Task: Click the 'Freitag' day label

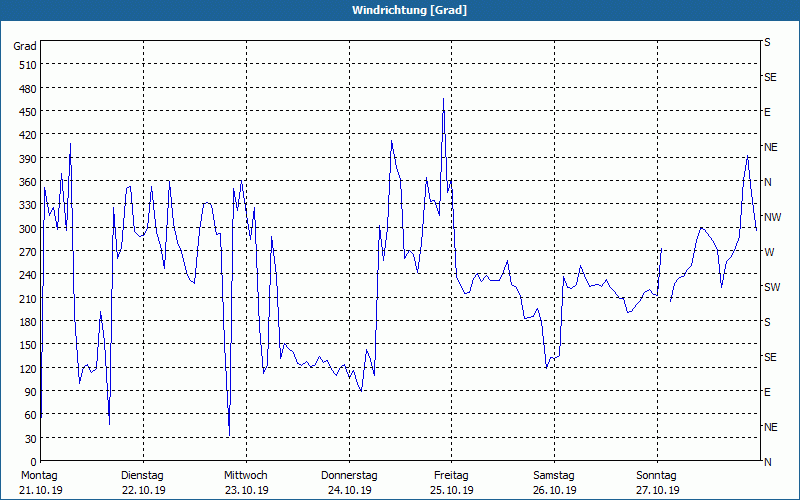Action: (x=451, y=476)
